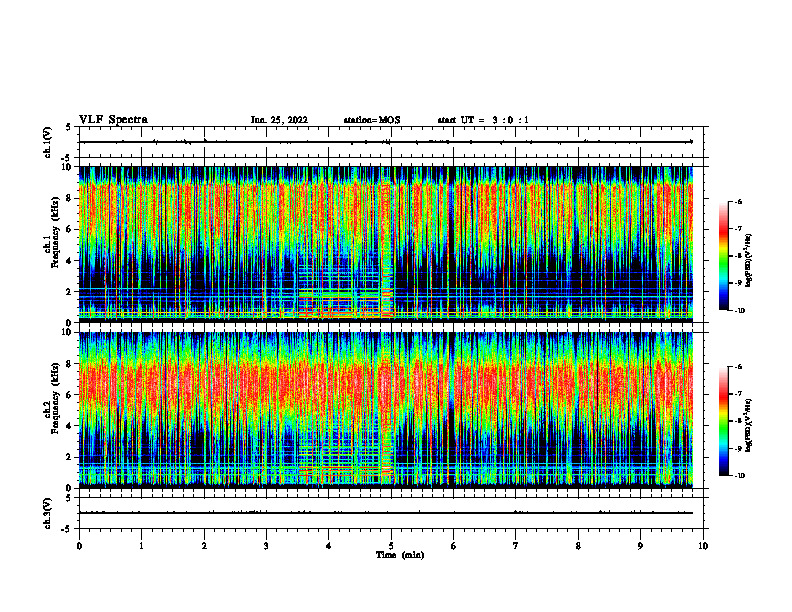Select the date text "Jan. 25, 2022"

point(279,120)
